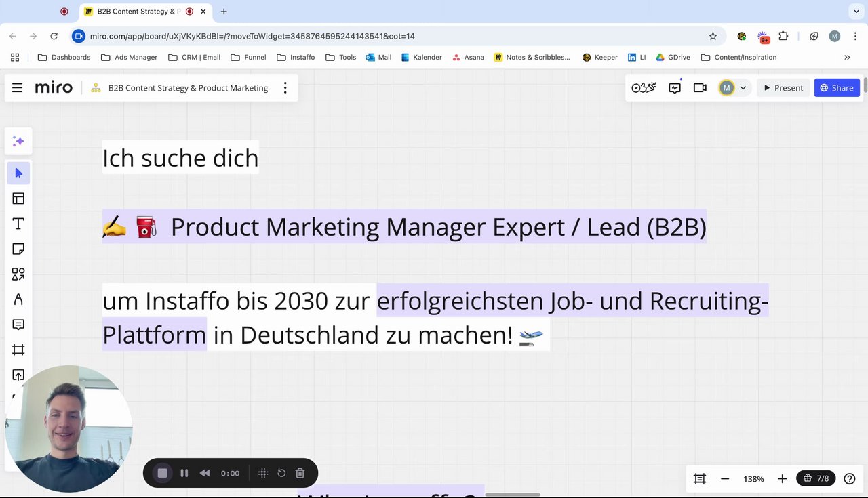
Task: Expand the collaborators dropdown chevron
Action: point(743,88)
